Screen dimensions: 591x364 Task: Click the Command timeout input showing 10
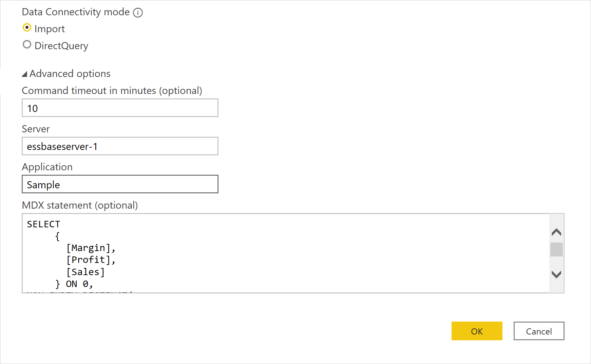tap(120, 108)
